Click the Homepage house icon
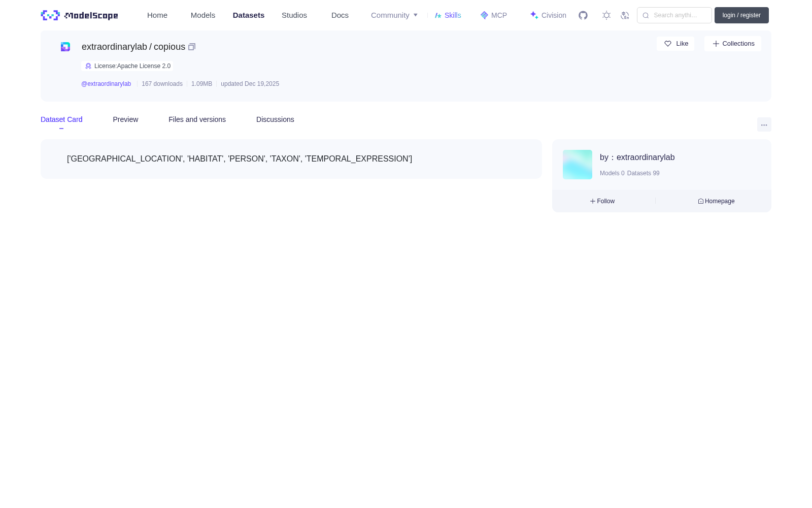This screenshot has height=508, width=812. pos(701,201)
